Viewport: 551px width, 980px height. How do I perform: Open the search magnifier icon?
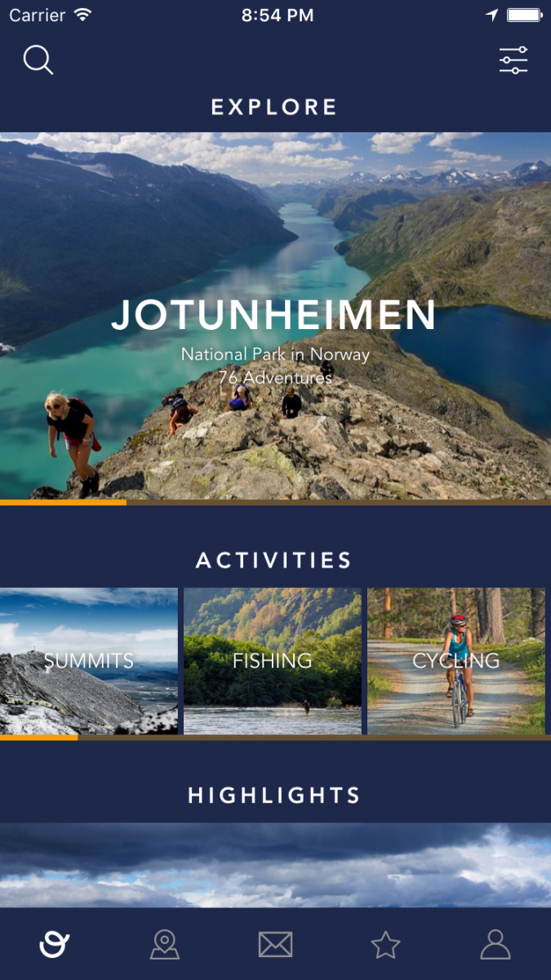tap(38, 60)
